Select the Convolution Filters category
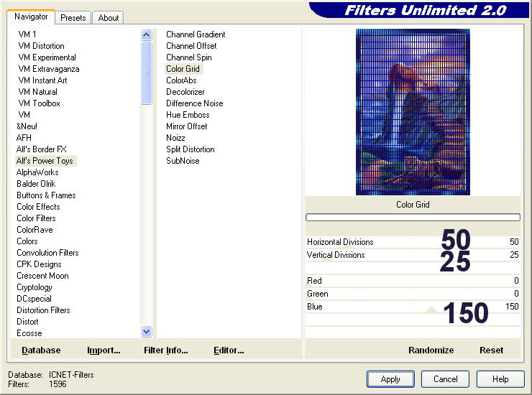The height and width of the screenshot is (395, 532). click(x=47, y=254)
